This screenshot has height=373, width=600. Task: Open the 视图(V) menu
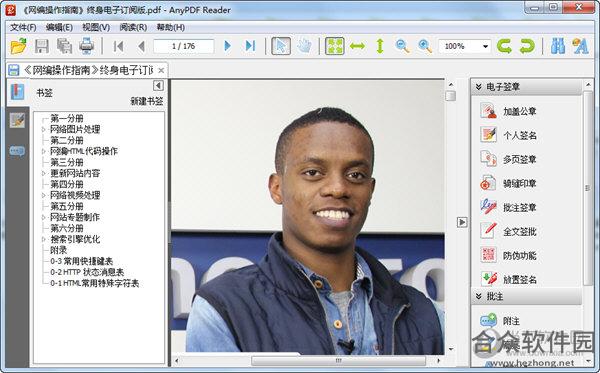click(x=96, y=28)
